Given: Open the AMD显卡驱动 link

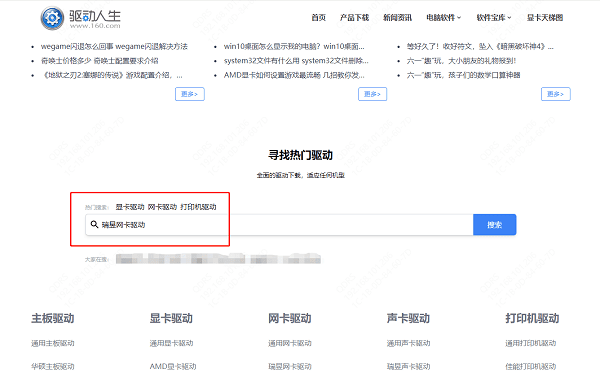Looking at the screenshot, I should tap(173, 366).
